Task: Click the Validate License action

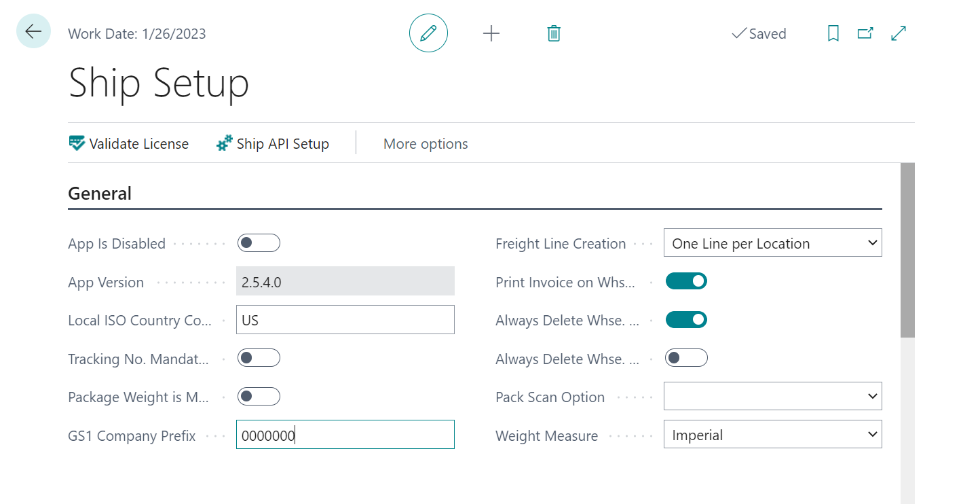Action: coord(129,144)
